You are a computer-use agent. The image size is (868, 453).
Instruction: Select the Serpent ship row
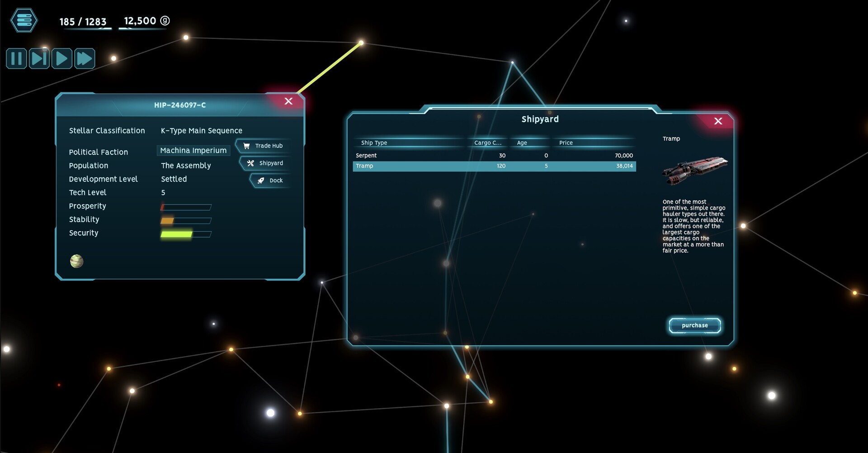[494, 155]
